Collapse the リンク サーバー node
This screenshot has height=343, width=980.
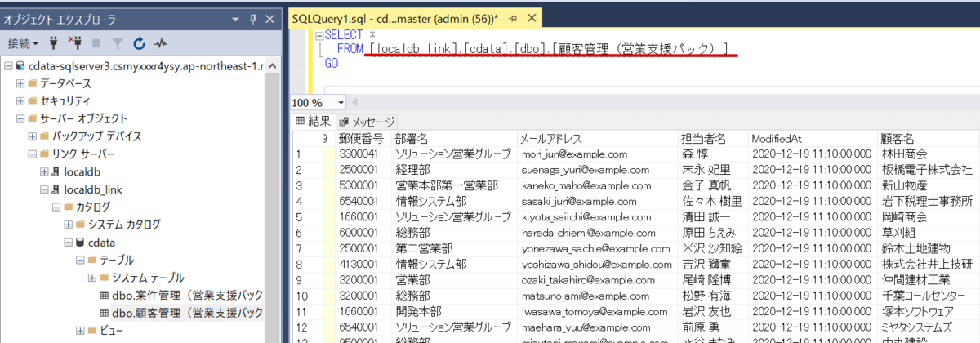(33, 154)
